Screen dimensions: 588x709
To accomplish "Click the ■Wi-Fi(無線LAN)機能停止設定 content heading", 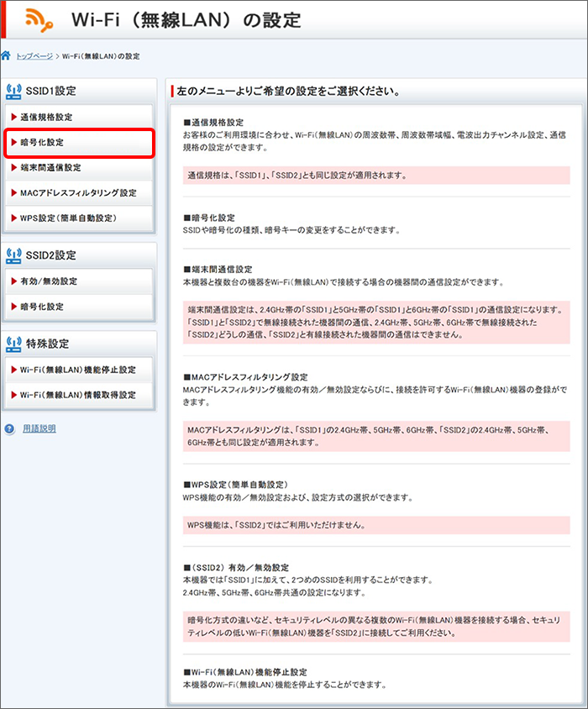I will [x=245, y=672].
